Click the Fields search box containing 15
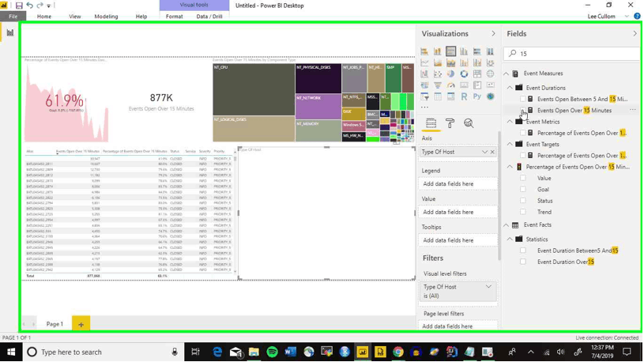 (x=571, y=54)
